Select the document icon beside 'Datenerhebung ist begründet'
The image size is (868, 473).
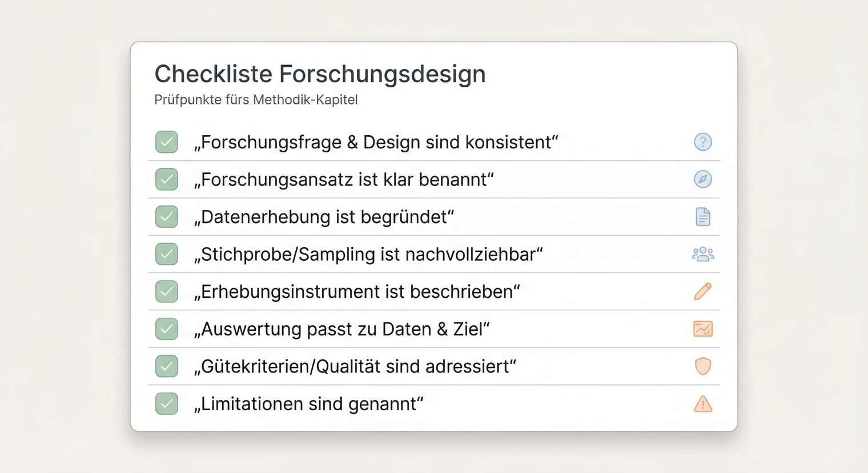point(703,217)
